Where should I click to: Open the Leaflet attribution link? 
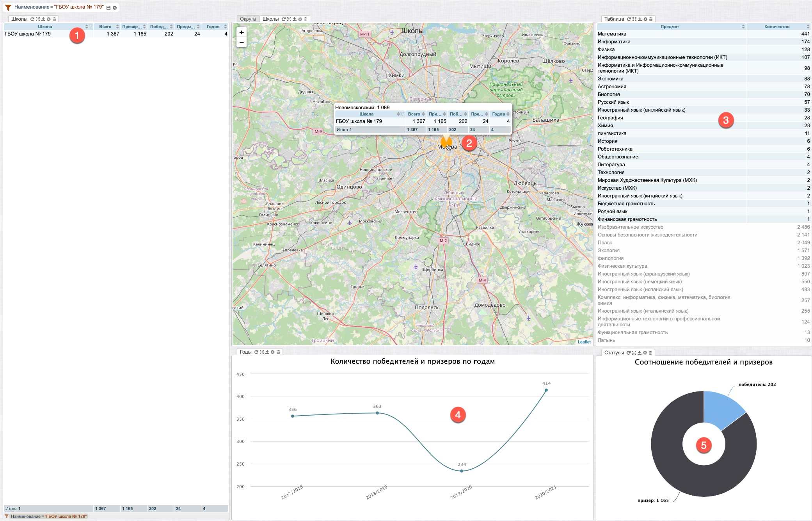(x=584, y=342)
